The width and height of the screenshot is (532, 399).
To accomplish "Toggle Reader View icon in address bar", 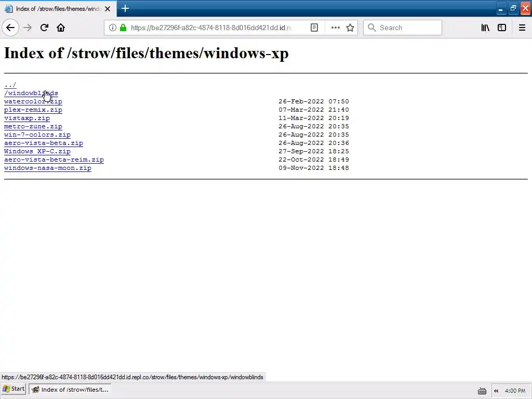I will click(314, 28).
